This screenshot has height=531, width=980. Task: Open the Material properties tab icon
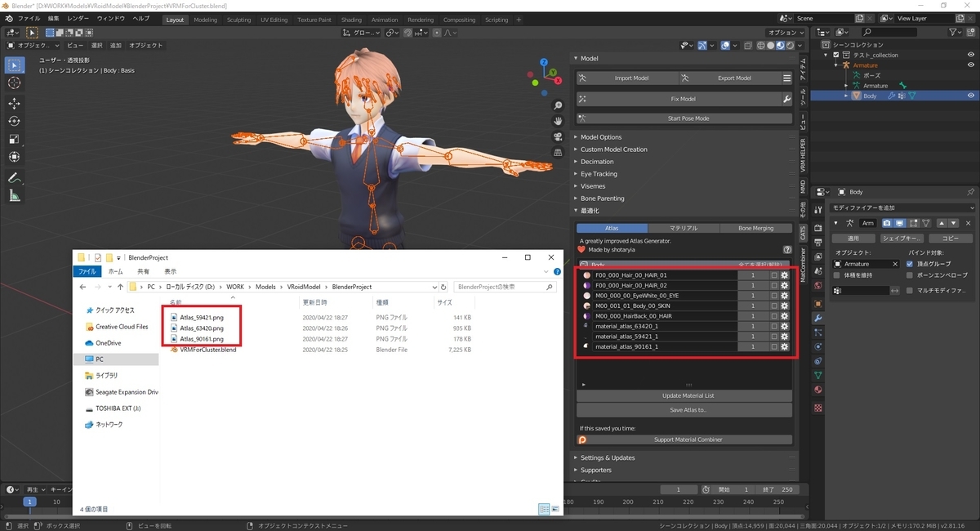(x=818, y=390)
